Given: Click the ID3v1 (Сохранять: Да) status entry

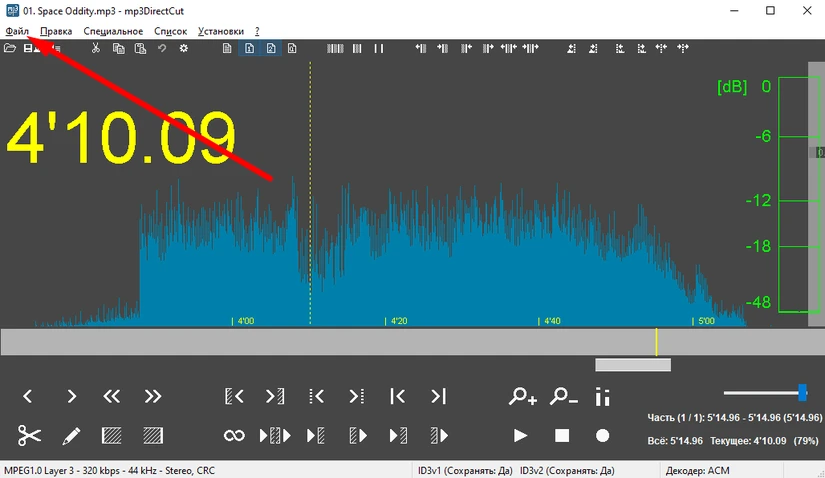Looking at the screenshot, I should tap(465, 470).
